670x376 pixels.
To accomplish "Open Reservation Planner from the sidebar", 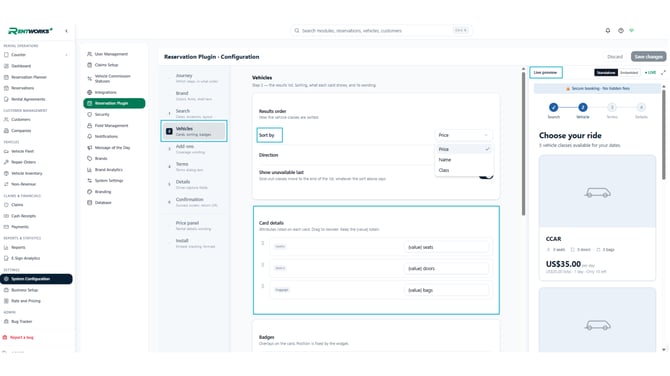I will coord(29,77).
